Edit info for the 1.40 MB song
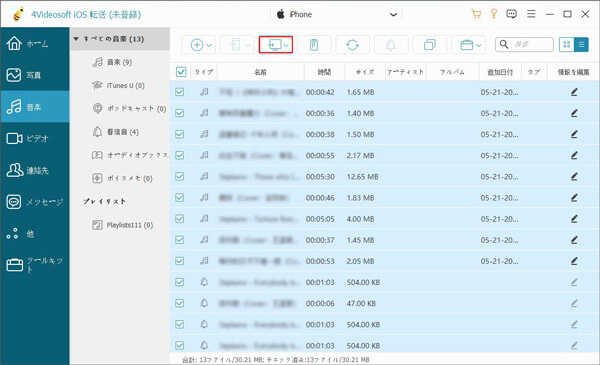This screenshot has width=600, height=365. click(x=574, y=113)
